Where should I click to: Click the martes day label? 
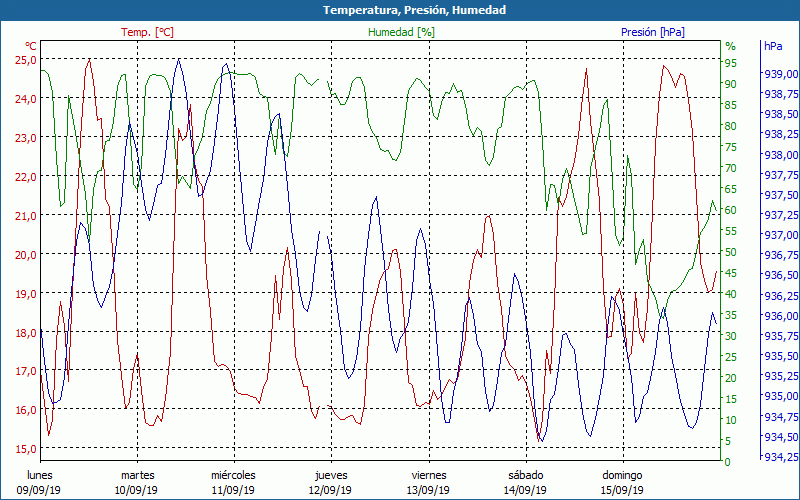coord(137,475)
